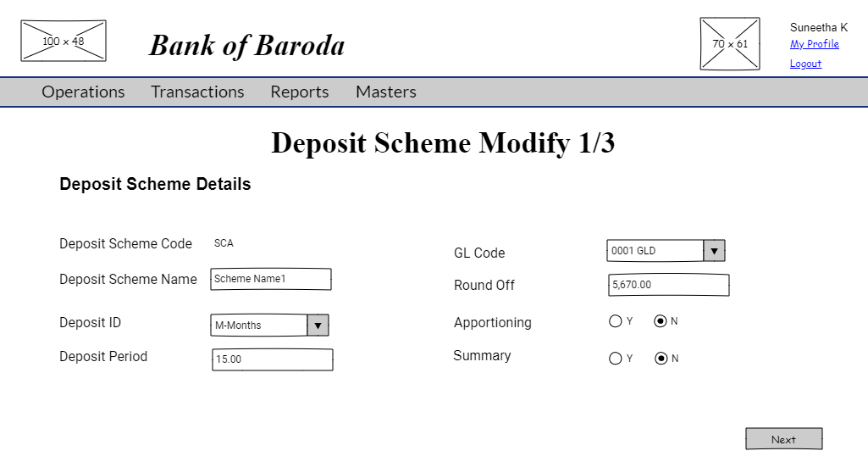
Task: Select the ring radio button in lower radio row
Action: click(661, 359)
